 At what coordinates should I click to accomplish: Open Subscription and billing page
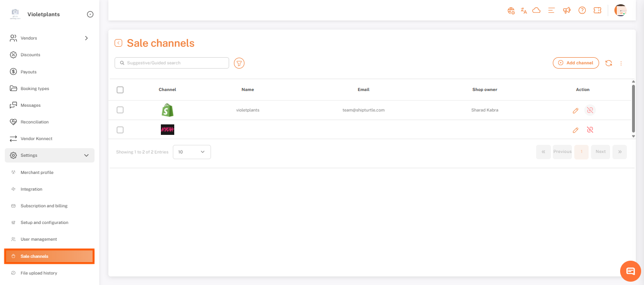tap(44, 206)
